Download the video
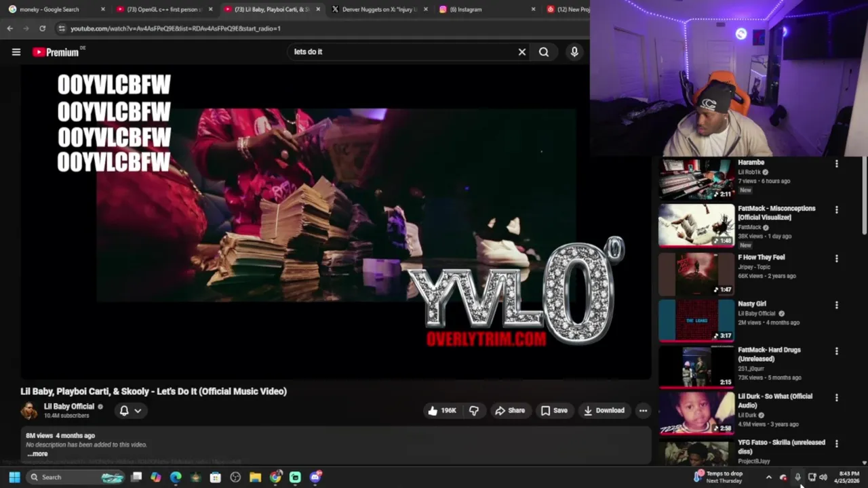 604,410
